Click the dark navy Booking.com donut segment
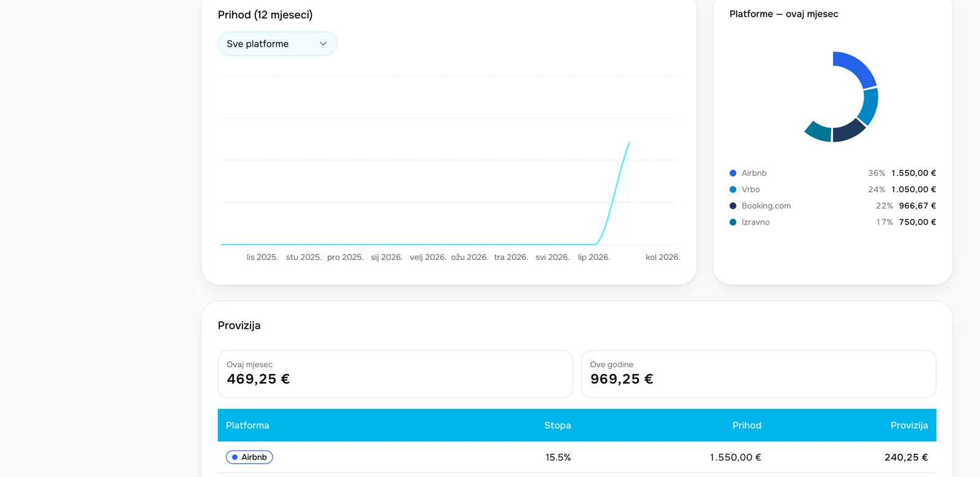 click(848, 130)
